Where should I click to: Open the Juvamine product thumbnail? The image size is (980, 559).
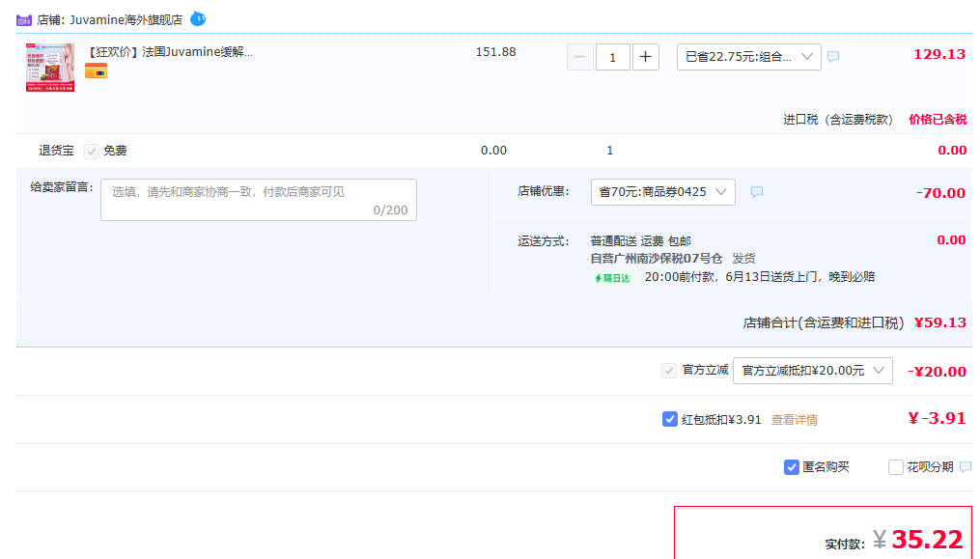coord(50,68)
